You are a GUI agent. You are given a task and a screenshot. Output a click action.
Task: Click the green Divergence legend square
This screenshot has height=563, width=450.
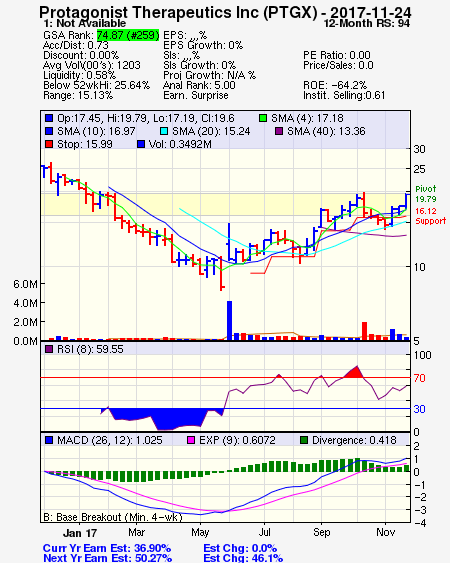pos(304,440)
